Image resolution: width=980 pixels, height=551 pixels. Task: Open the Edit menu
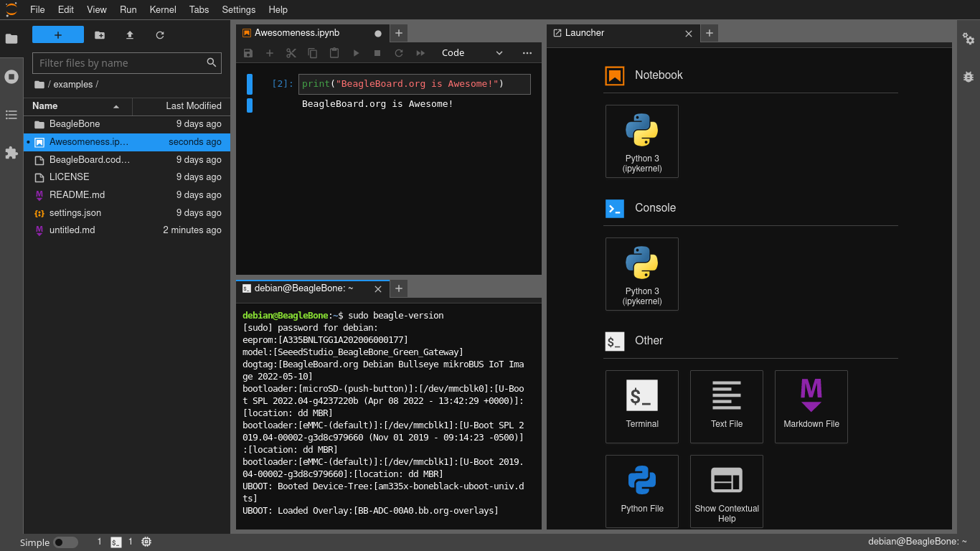(66, 9)
